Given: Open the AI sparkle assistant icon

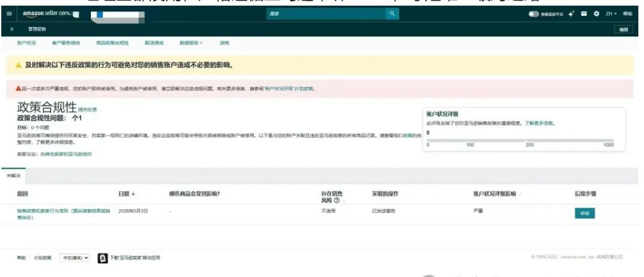Looking at the screenshot, I should [571, 14].
